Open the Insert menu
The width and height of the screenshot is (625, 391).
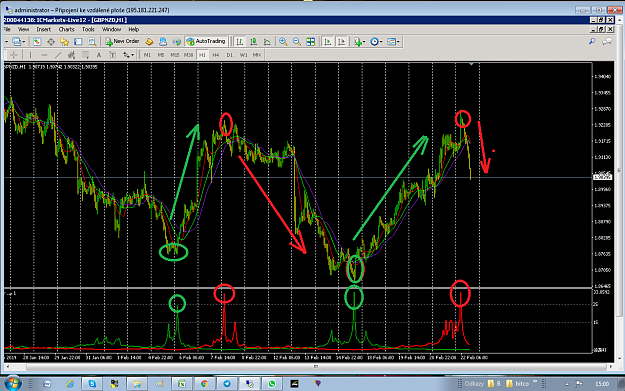[43, 29]
